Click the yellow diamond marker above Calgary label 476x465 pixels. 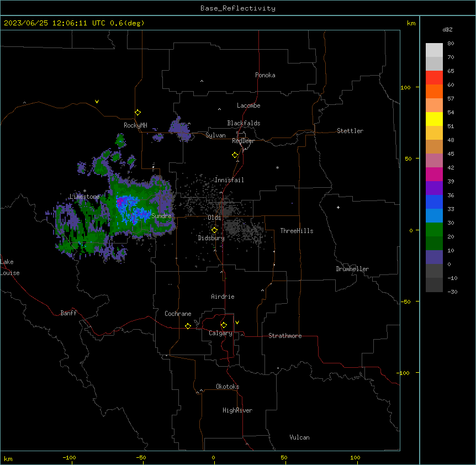click(224, 325)
